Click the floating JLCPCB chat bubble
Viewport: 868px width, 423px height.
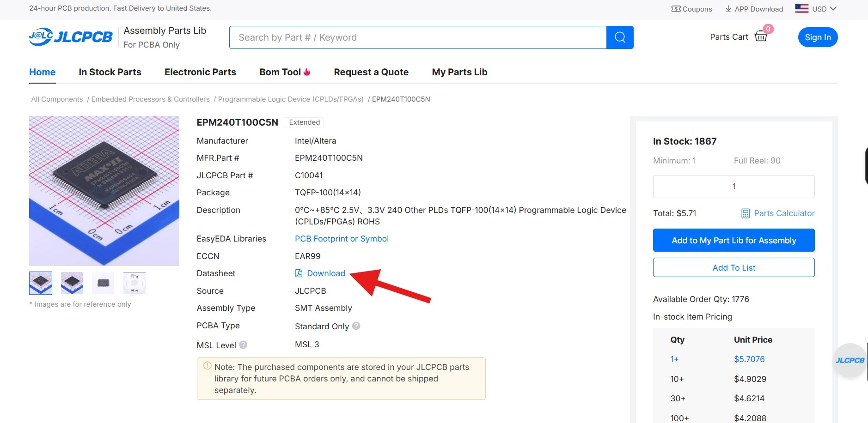tap(850, 361)
